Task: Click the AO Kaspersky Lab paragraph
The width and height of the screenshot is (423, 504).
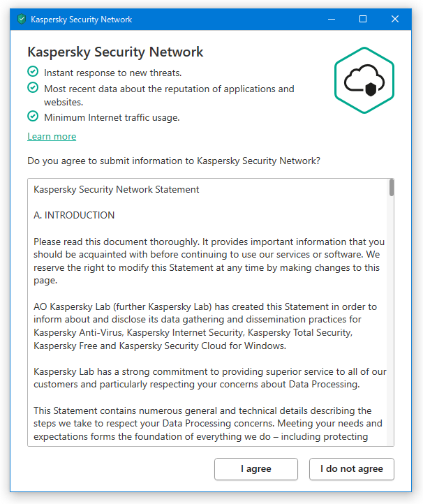Action: [x=206, y=326]
